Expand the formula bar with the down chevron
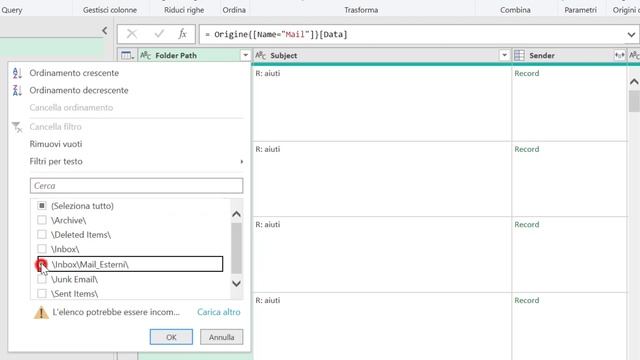The height and width of the screenshot is (360, 640). 631,35
